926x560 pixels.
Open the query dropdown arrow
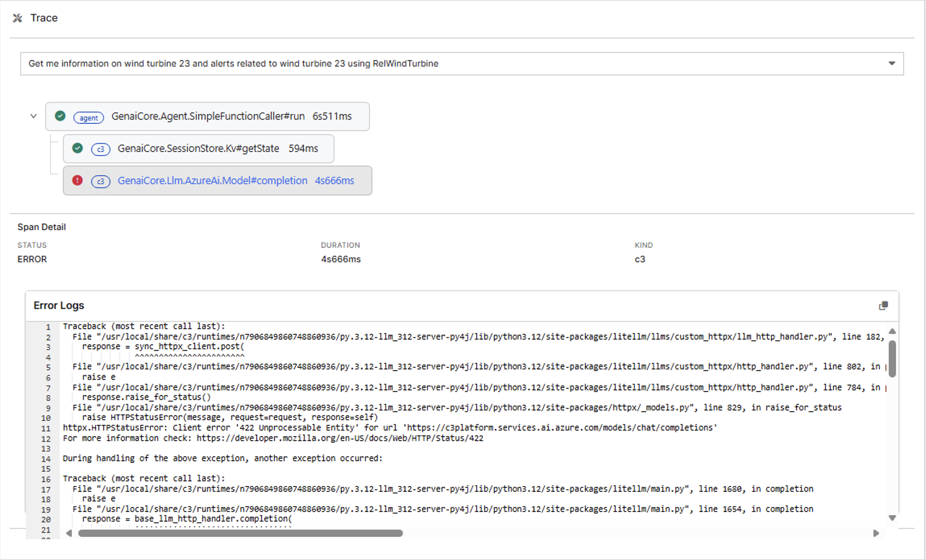point(892,63)
